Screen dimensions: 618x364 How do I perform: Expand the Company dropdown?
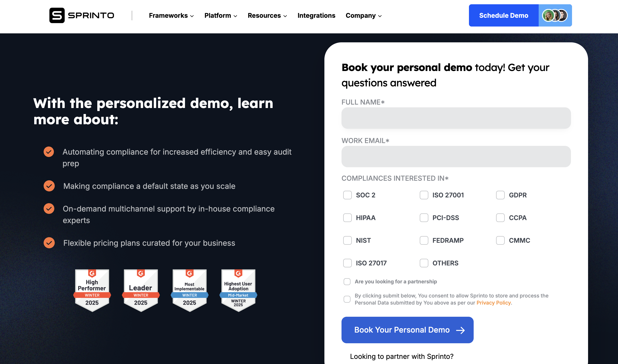364,16
